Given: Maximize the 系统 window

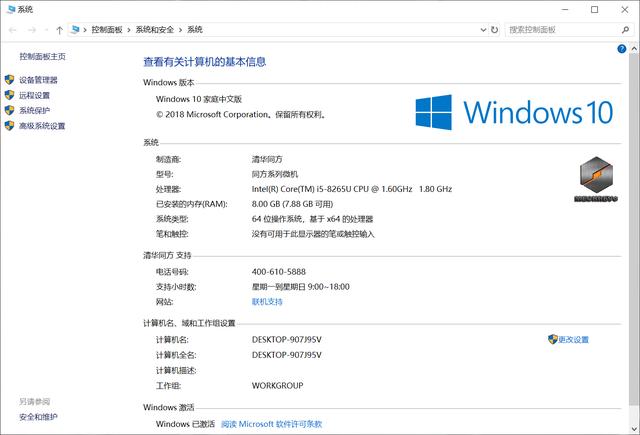Looking at the screenshot, I should [x=595, y=9].
